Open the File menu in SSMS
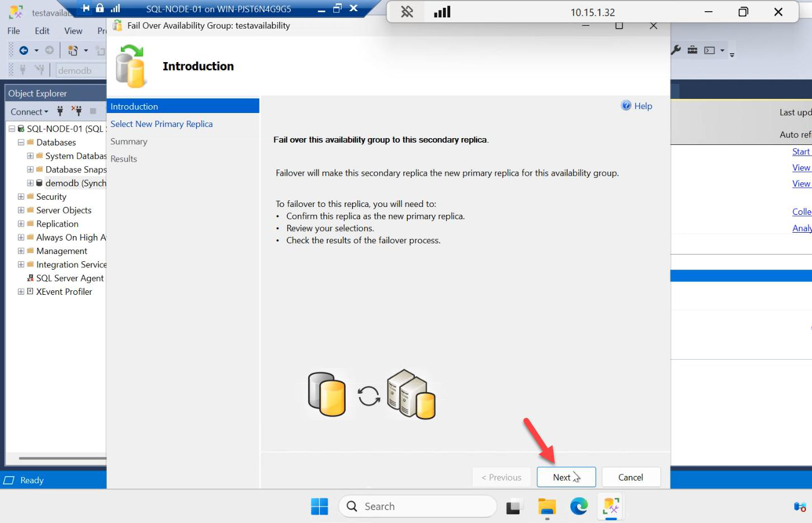 pyautogui.click(x=13, y=31)
